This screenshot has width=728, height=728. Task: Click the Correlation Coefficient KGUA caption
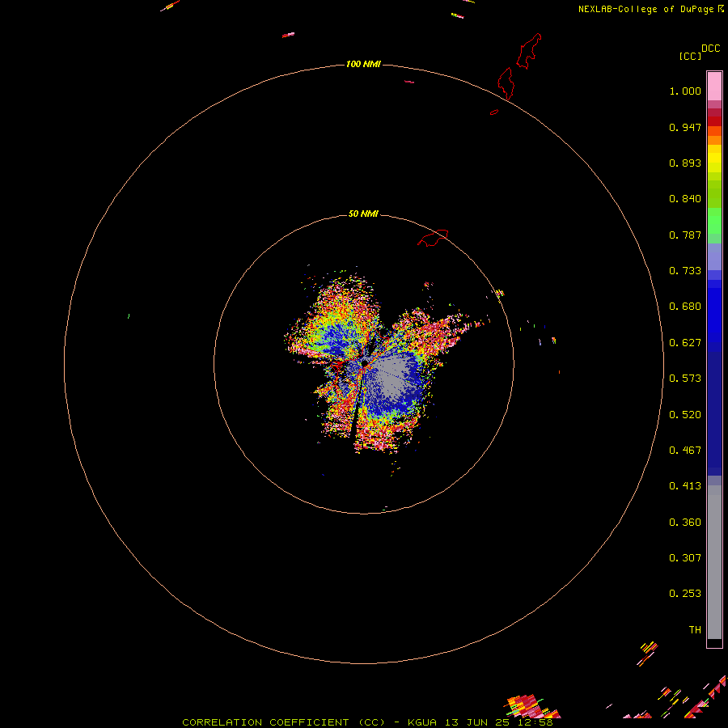pos(367,722)
